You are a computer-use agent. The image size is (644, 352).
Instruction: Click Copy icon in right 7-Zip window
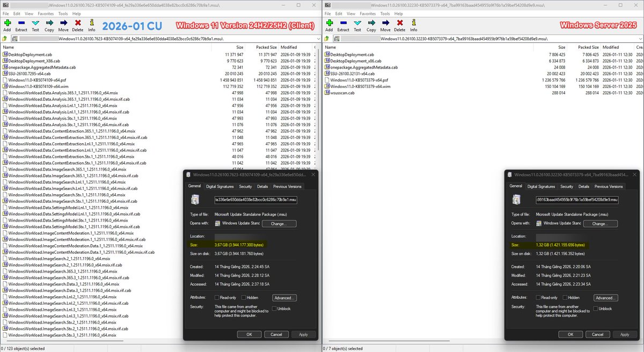tap(371, 23)
